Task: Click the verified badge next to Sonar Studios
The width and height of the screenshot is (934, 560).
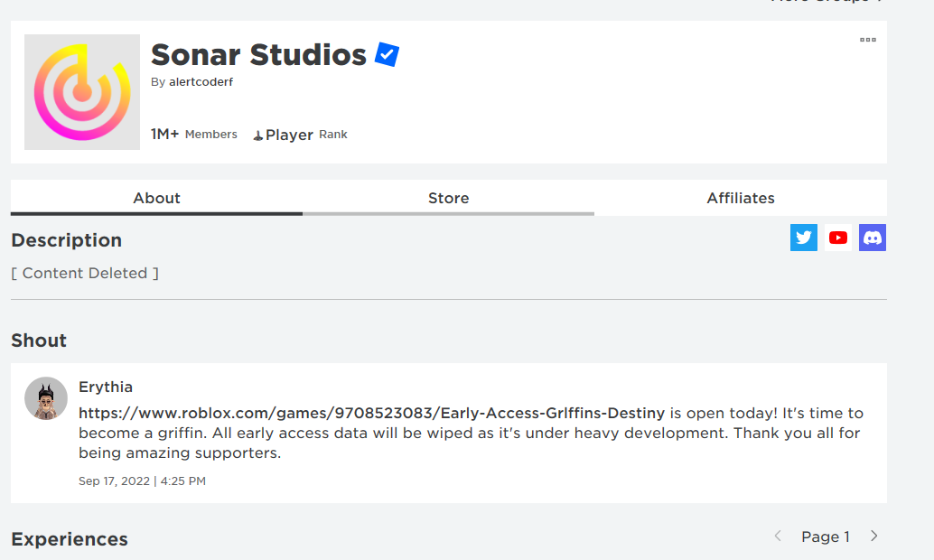Action: 388,55
